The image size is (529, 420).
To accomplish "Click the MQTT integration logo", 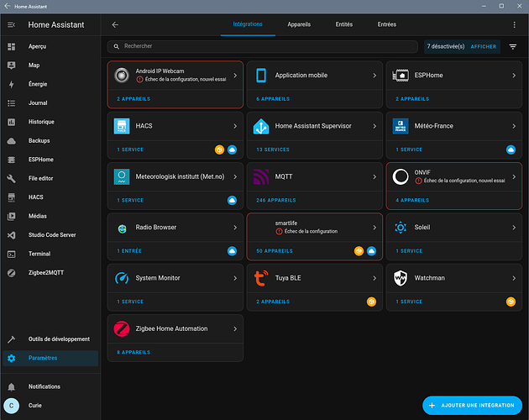I will 261,176.
